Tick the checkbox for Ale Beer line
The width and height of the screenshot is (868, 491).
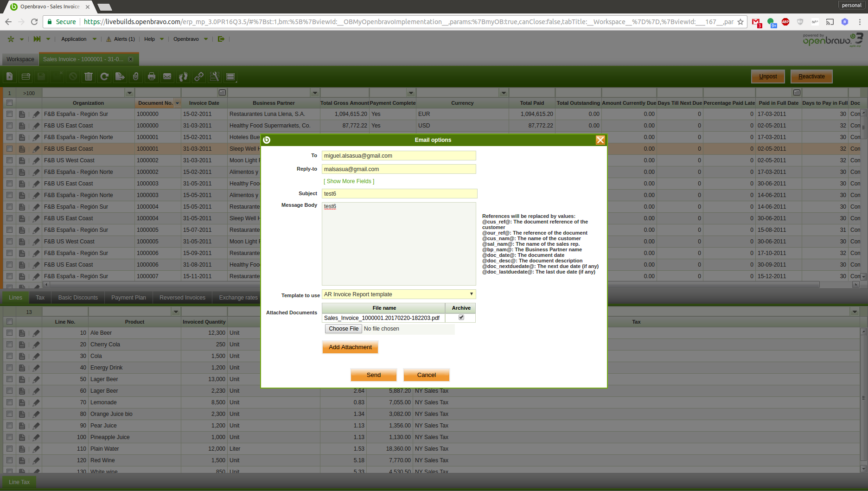pos(9,333)
